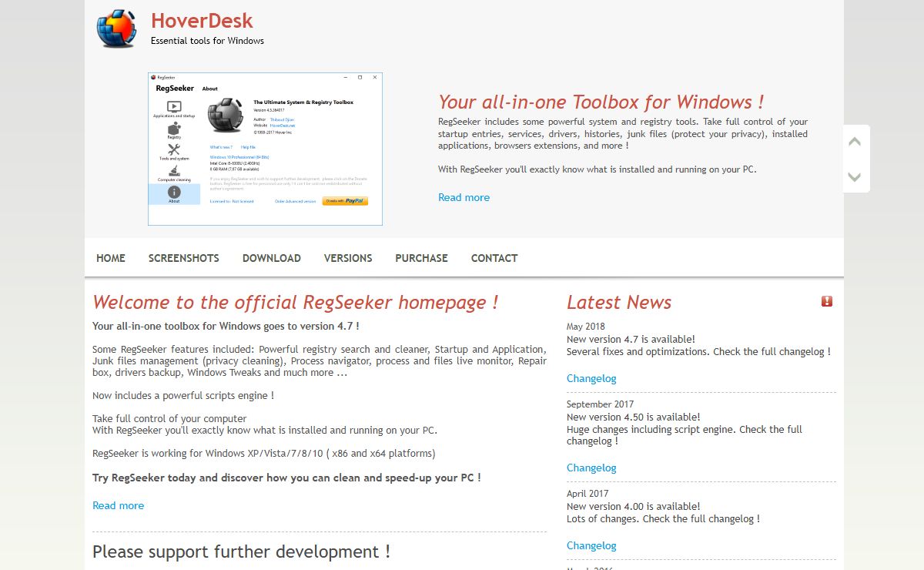Click the HoverDesk site title
Image resolution: width=924 pixels, height=570 pixels.
[202, 21]
